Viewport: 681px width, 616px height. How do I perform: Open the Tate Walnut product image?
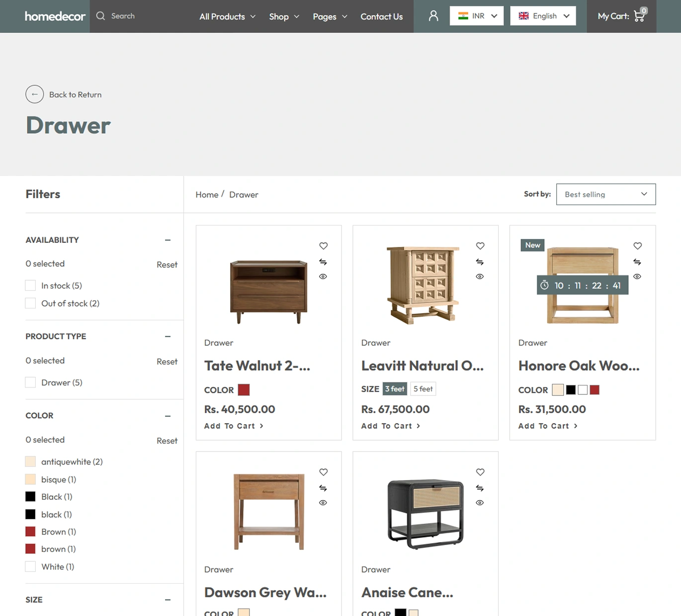point(268,292)
